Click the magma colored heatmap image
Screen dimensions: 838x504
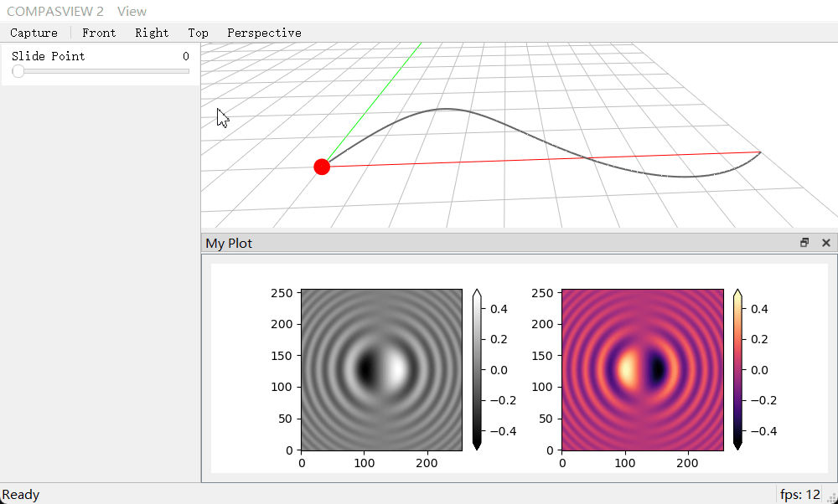click(642, 368)
